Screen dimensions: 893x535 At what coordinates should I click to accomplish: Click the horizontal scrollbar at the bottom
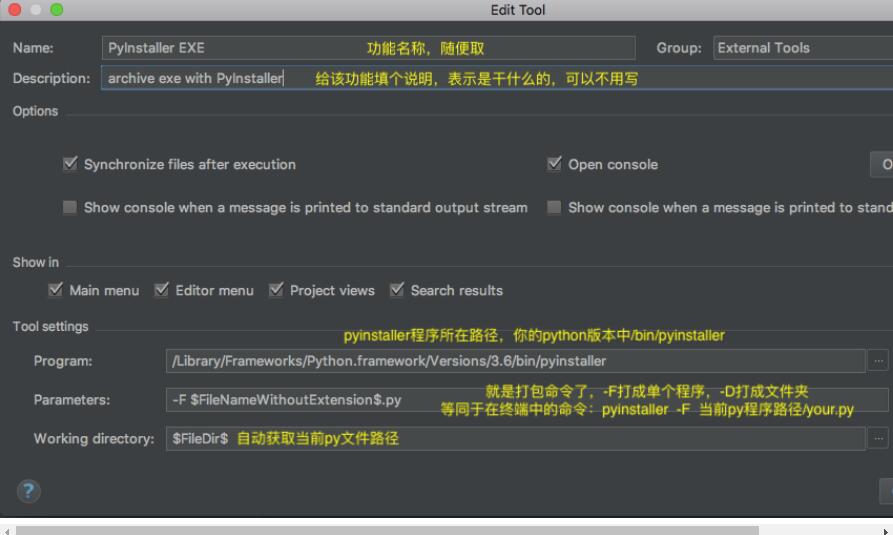387,530
